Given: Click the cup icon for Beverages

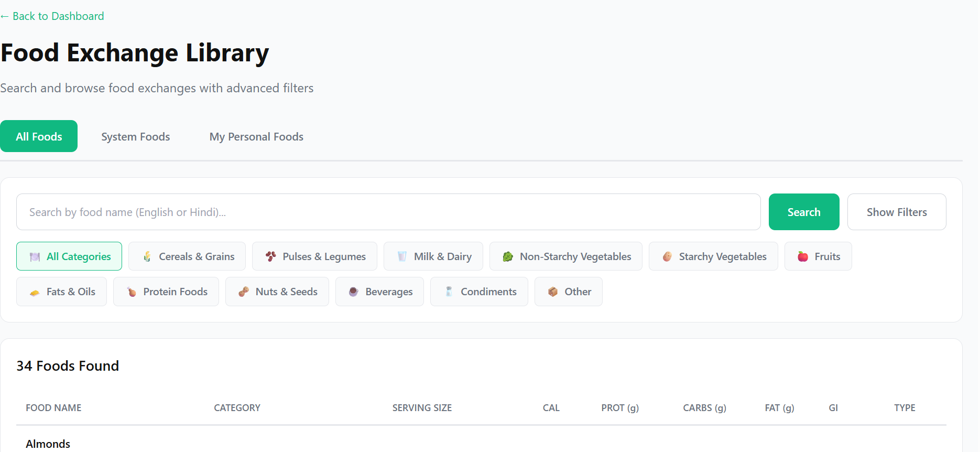Looking at the screenshot, I should coord(354,292).
